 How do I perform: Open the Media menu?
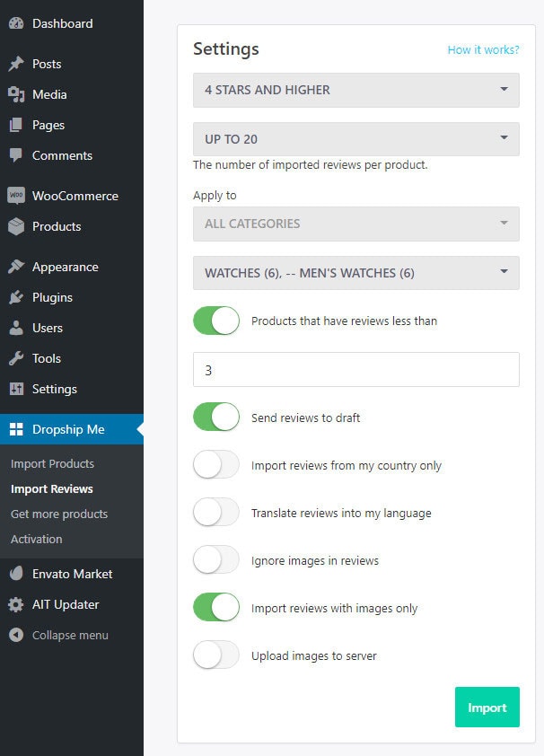72,94
